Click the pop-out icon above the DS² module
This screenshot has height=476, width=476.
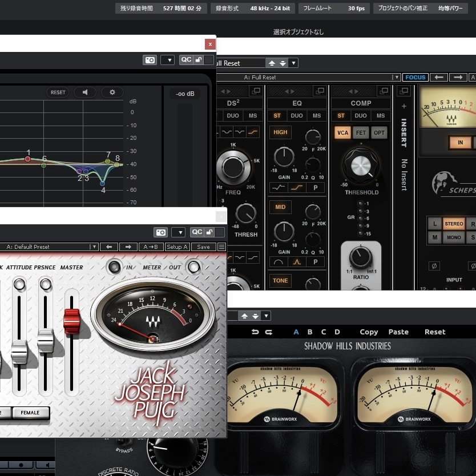[x=256, y=91]
